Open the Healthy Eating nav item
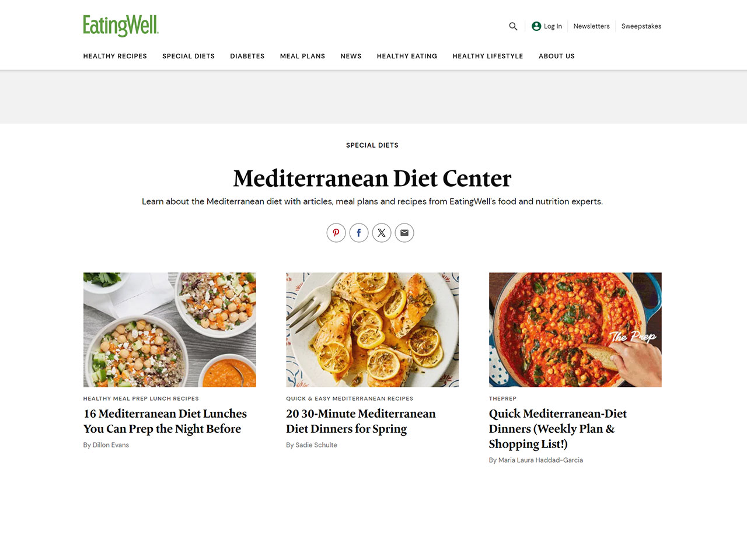Screen dimensions: 747x560 (407, 56)
